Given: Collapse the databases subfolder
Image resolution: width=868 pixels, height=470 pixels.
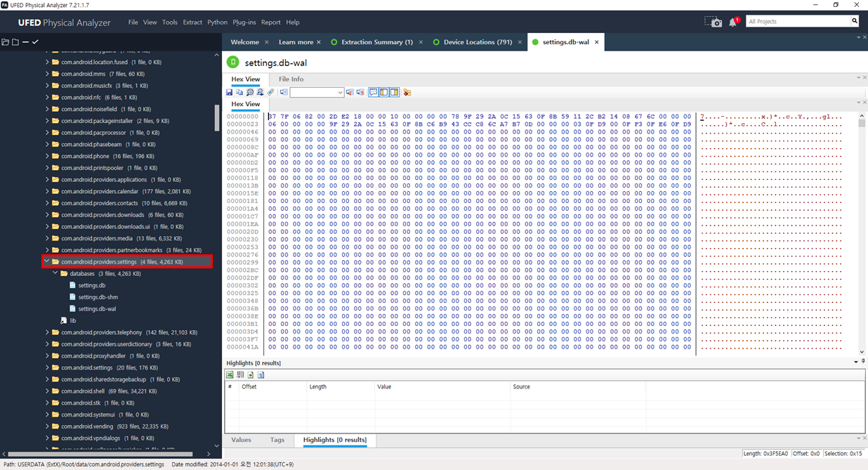Looking at the screenshot, I should [55, 273].
